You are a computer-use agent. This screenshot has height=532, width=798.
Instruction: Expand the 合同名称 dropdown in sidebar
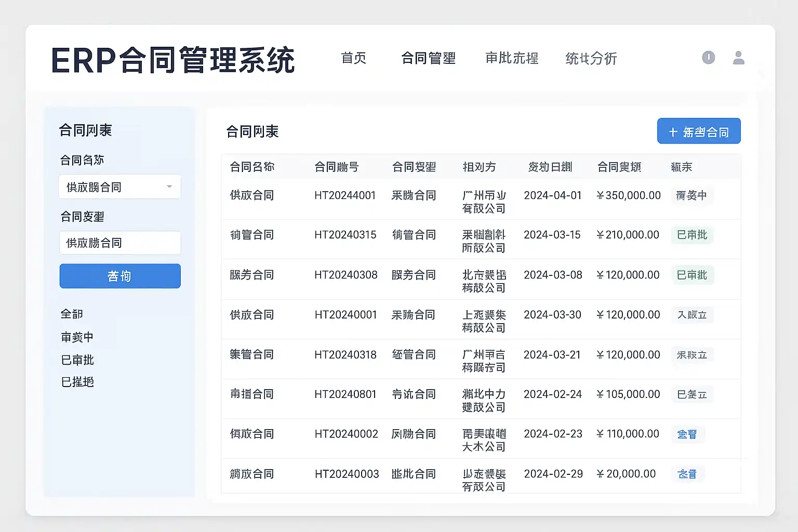pyautogui.click(x=119, y=187)
